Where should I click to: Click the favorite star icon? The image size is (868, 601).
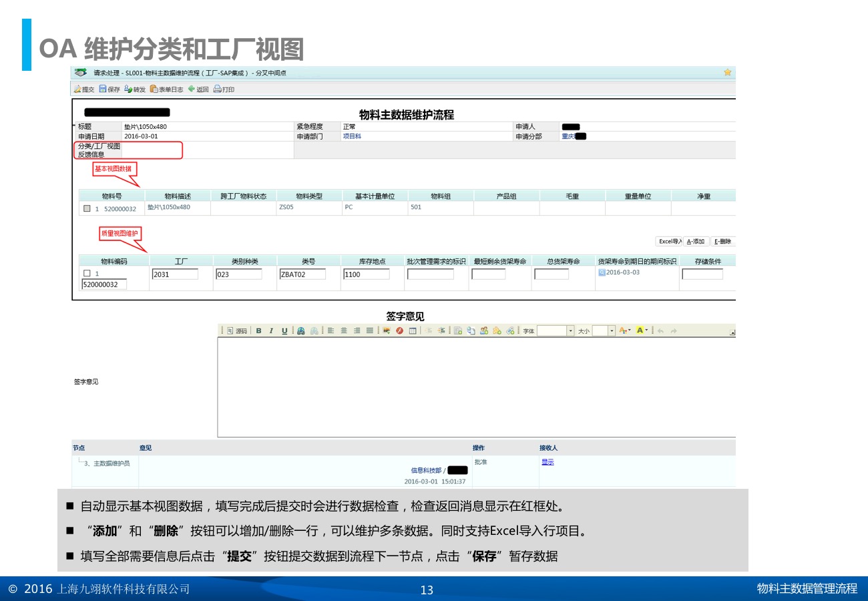click(x=727, y=72)
